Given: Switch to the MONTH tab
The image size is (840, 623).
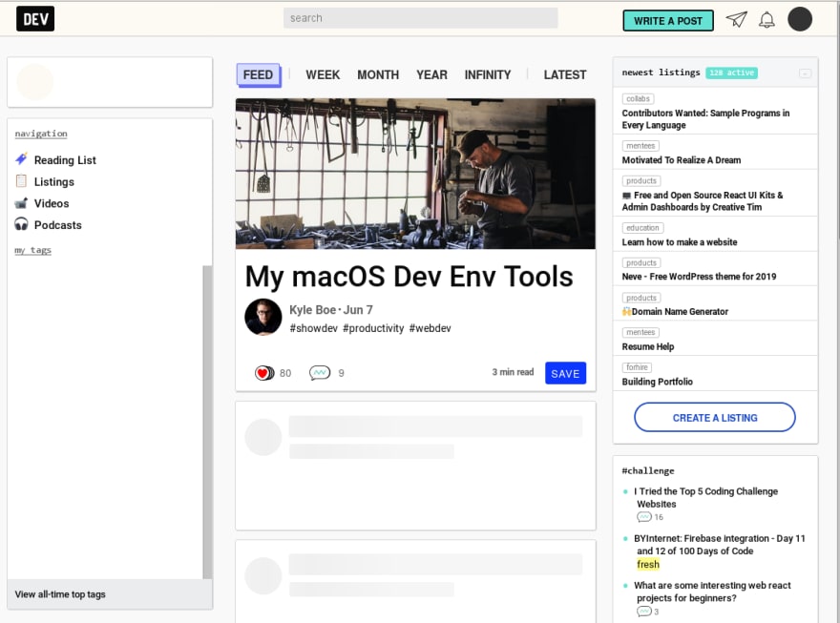Looking at the screenshot, I should (x=378, y=75).
